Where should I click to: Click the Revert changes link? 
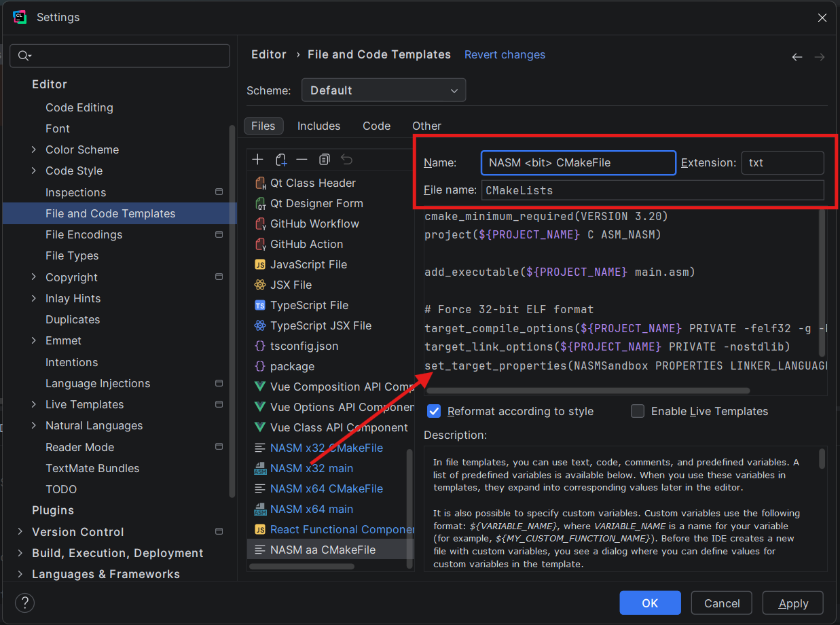tap(505, 54)
